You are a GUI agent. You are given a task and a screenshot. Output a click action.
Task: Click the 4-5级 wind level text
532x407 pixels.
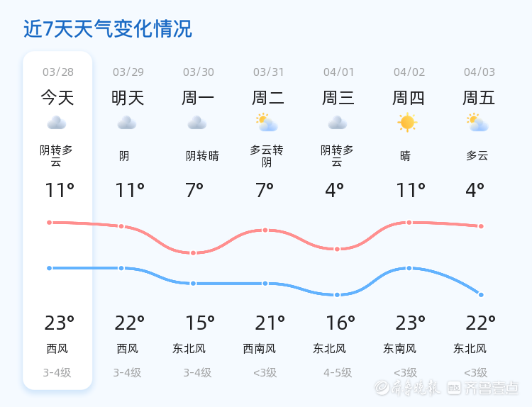(337, 372)
